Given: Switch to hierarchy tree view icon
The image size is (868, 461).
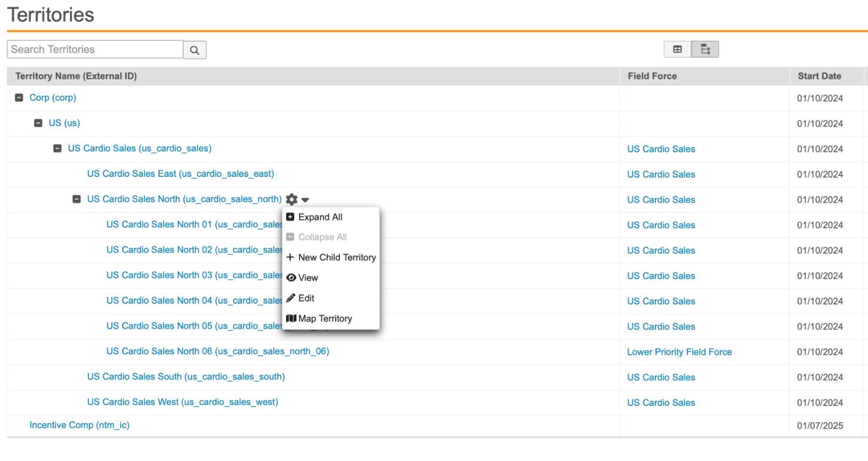Looking at the screenshot, I should [x=705, y=50].
